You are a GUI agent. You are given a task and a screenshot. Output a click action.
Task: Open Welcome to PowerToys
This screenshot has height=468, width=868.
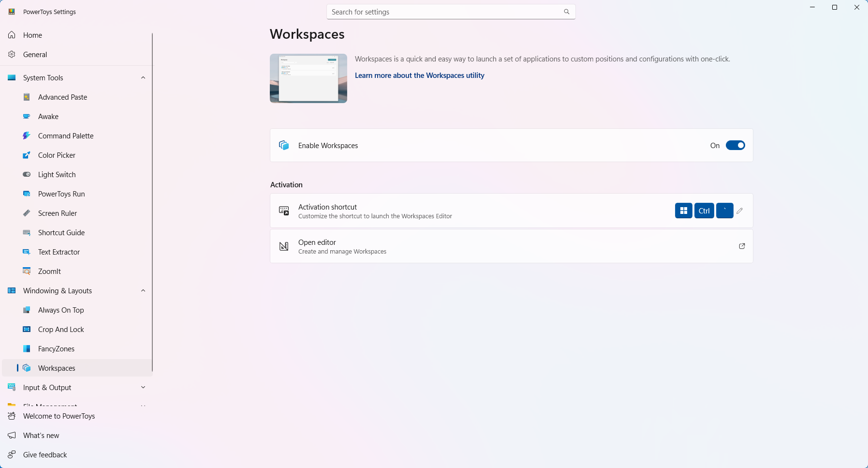[x=76, y=416]
